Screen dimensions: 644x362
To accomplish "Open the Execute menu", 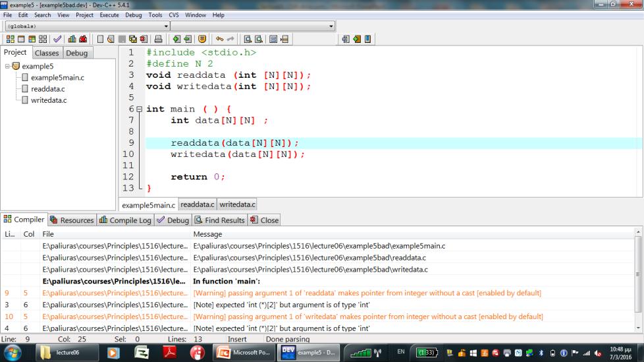I will pos(109,15).
